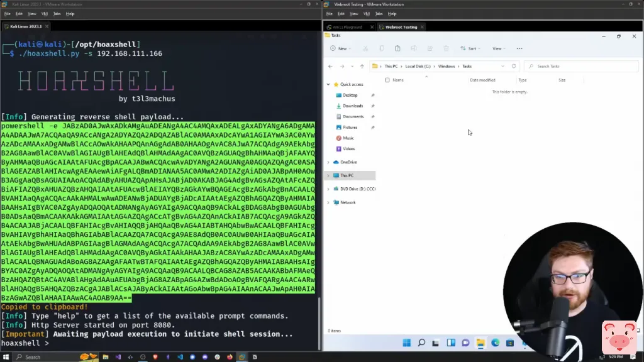Click 'This PC' in the address breadcrumb
The image size is (644, 362).
point(391,66)
